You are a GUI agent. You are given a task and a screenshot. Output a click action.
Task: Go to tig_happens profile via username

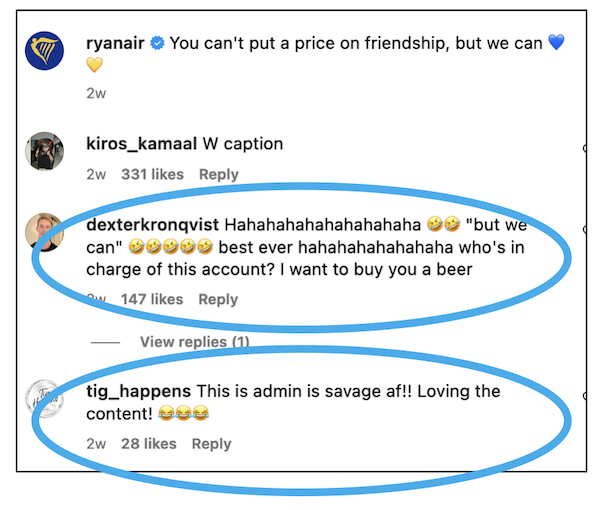[x=138, y=391]
